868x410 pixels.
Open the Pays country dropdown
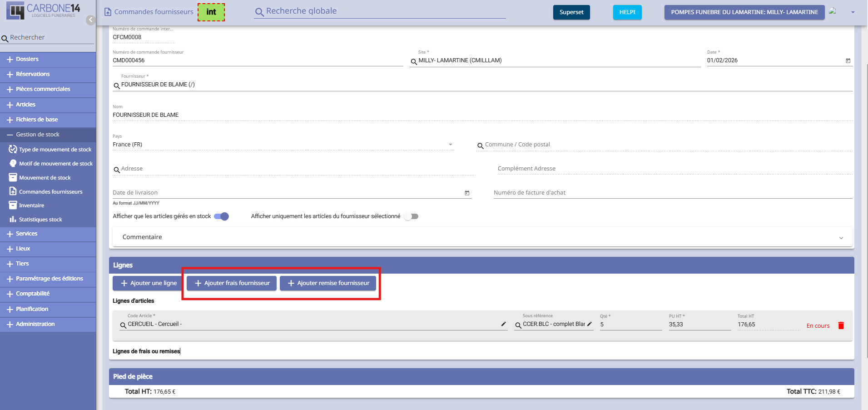450,145
